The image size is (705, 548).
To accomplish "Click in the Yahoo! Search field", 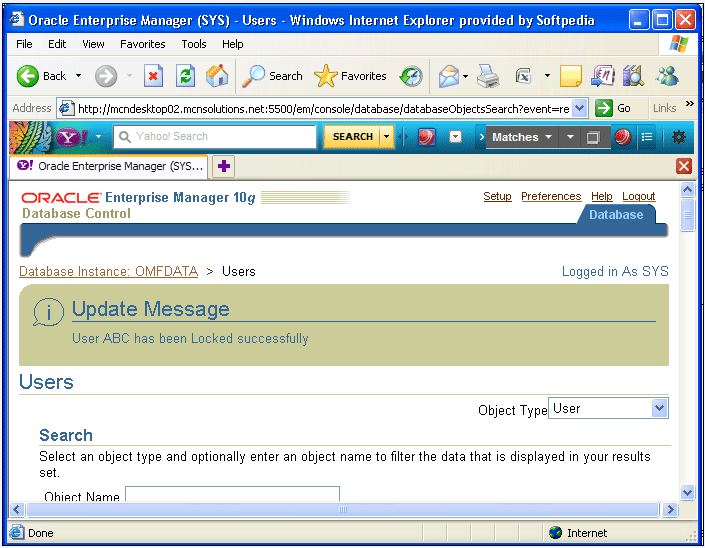I will coord(215,137).
